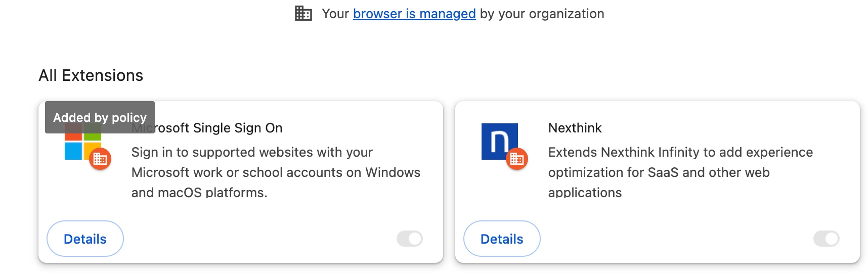The width and height of the screenshot is (868, 276).
Task: Click the Nexthink blue "n" logo icon
Action: click(x=500, y=142)
